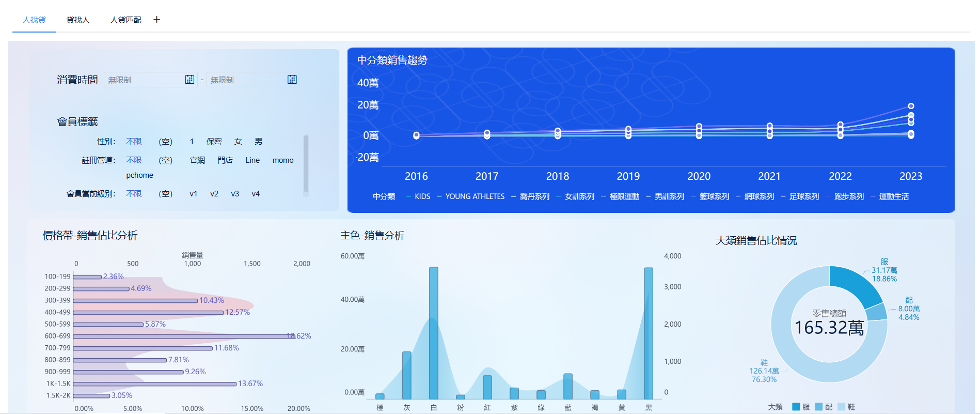Click the 白 color sales bar
980x414 pixels.
point(434,333)
